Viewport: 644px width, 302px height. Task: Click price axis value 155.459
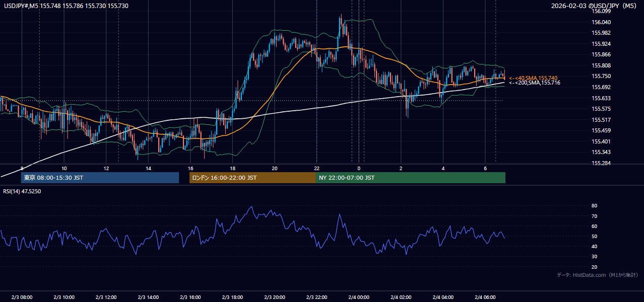click(601, 130)
